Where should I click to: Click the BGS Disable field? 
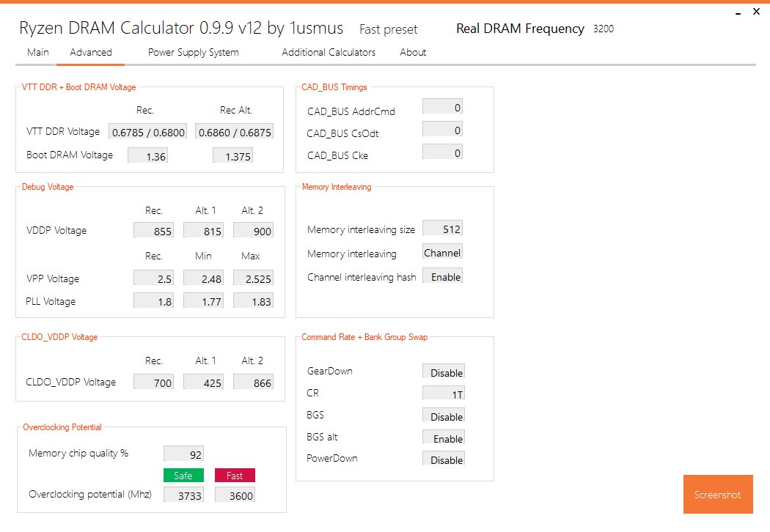pos(444,415)
